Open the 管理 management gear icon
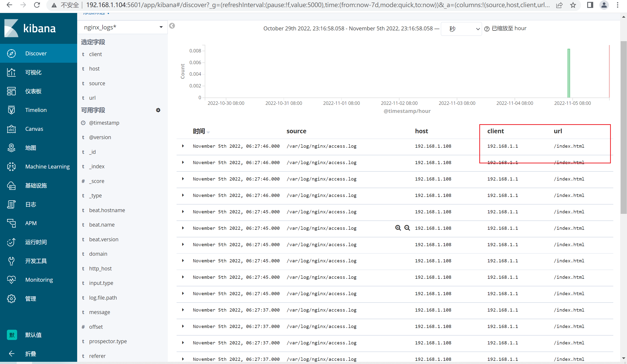627x364 pixels. click(12, 299)
